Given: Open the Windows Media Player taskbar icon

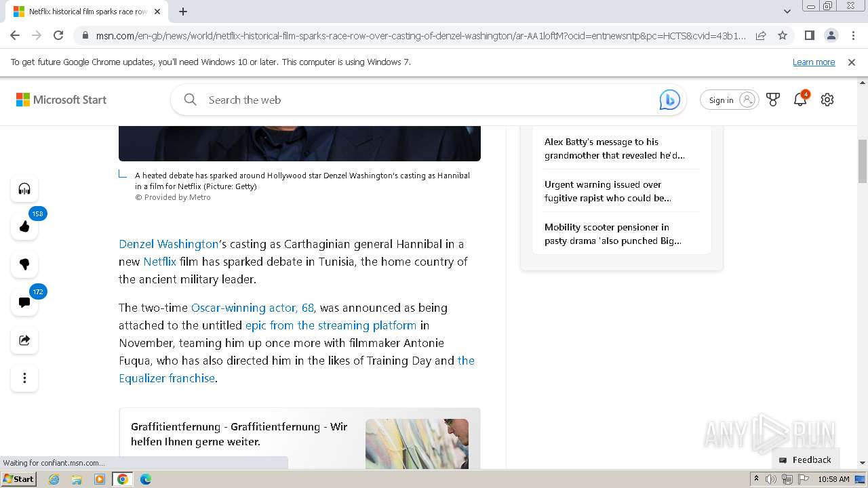Looking at the screenshot, I should (x=99, y=479).
